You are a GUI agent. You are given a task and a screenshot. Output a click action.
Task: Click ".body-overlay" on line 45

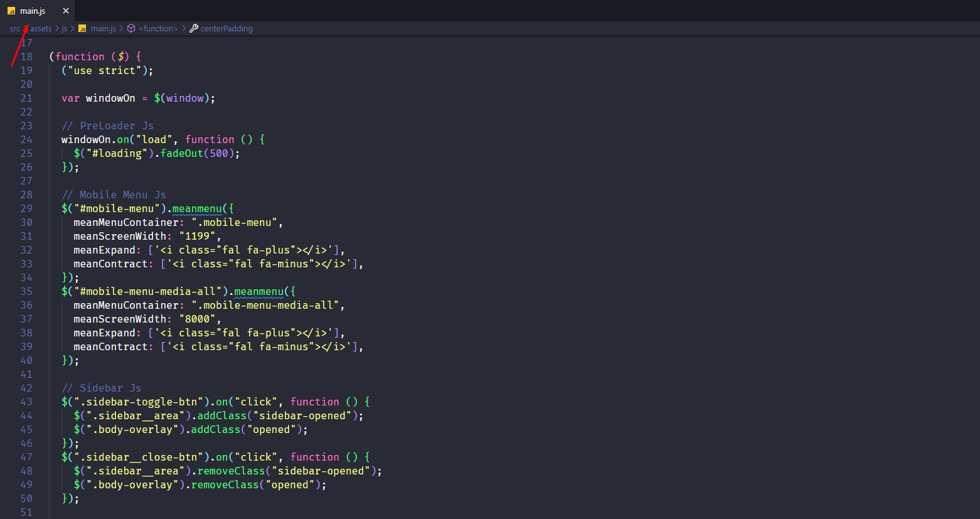132,429
